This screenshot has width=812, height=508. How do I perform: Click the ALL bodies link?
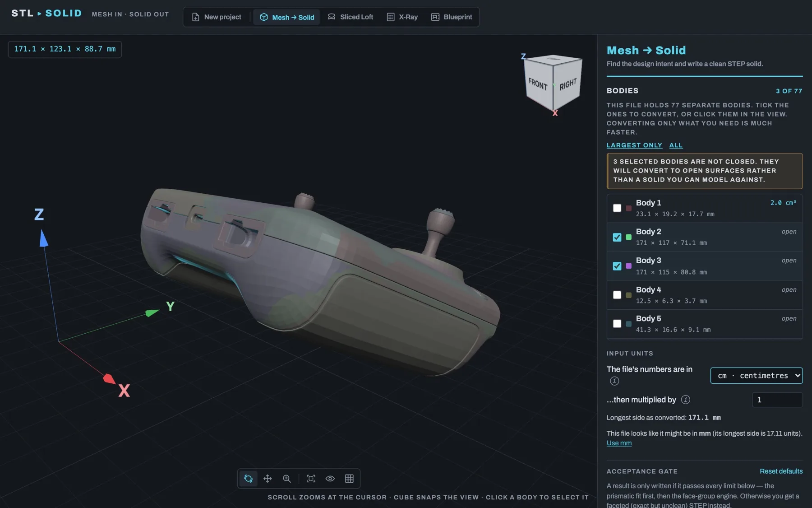[x=676, y=145]
